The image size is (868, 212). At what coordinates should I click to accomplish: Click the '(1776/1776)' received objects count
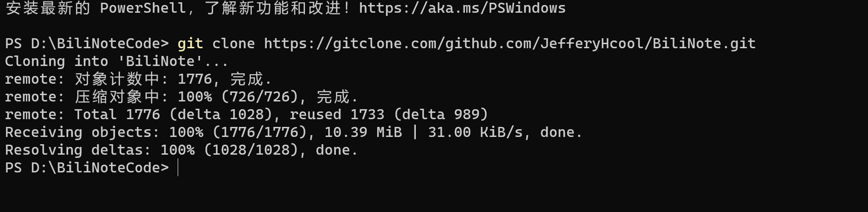click(259, 132)
